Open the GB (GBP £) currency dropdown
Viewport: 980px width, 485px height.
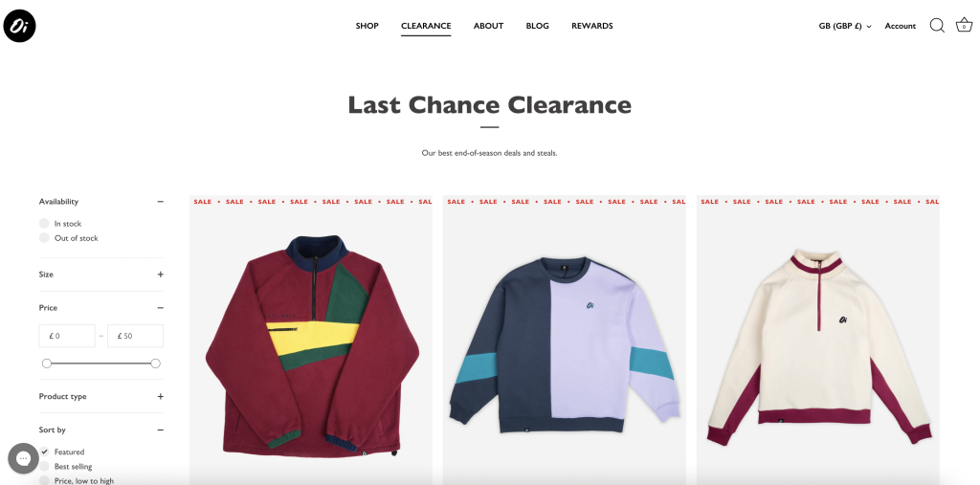coord(845,26)
